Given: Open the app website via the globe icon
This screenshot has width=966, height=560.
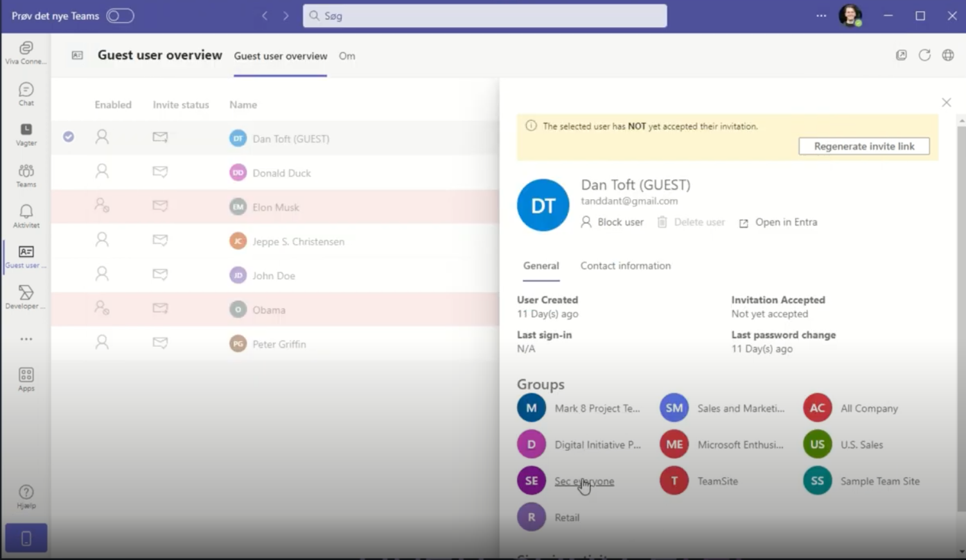Looking at the screenshot, I should [x=947, y=55].
